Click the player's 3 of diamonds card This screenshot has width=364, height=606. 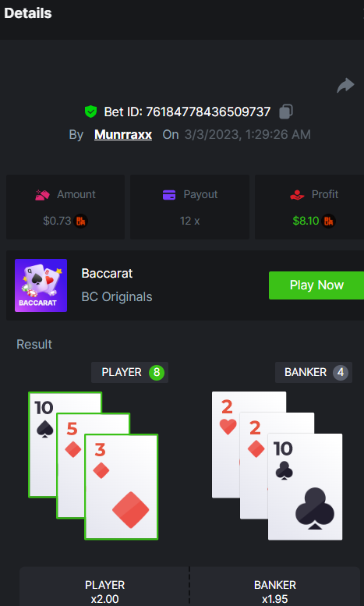[122, 487]
